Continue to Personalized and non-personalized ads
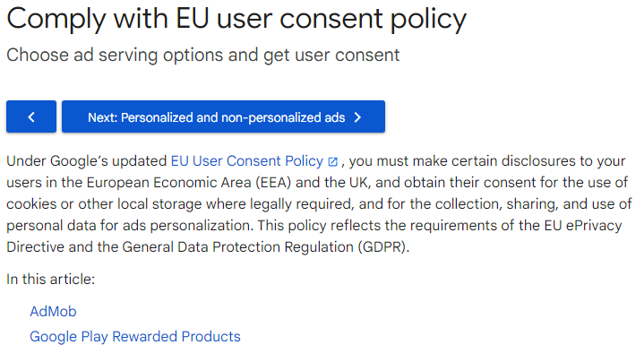The width and height of the screenshot is (644, 362). coord(223,116)
